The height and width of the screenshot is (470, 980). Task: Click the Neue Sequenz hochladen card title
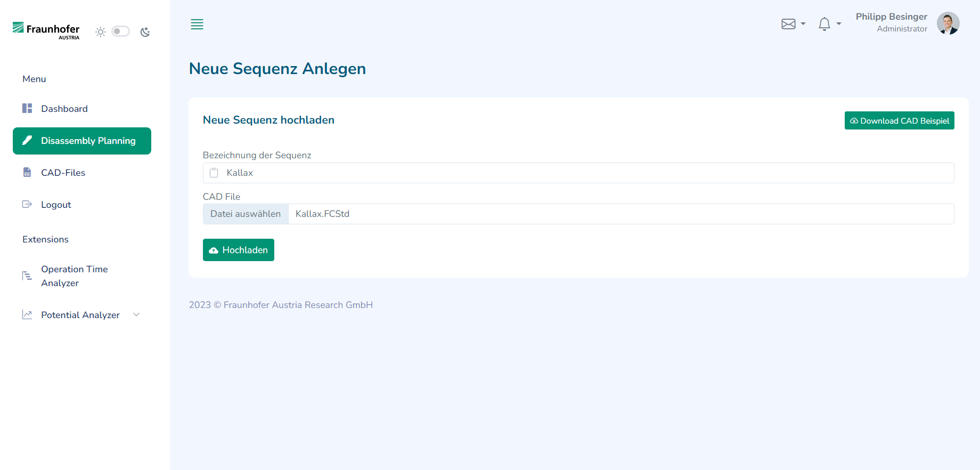tap(268, 120)
